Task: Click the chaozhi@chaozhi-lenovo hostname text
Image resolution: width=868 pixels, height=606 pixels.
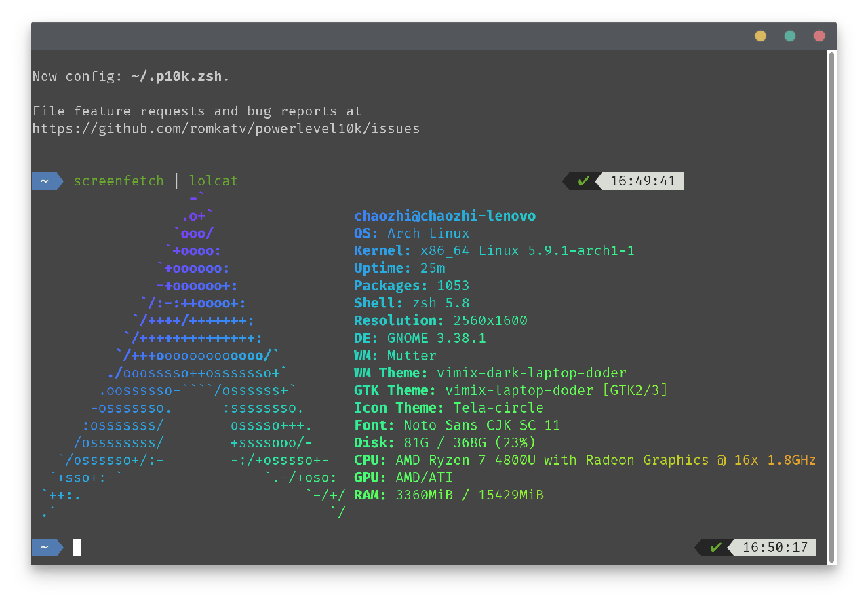Action: pos(445,216)
